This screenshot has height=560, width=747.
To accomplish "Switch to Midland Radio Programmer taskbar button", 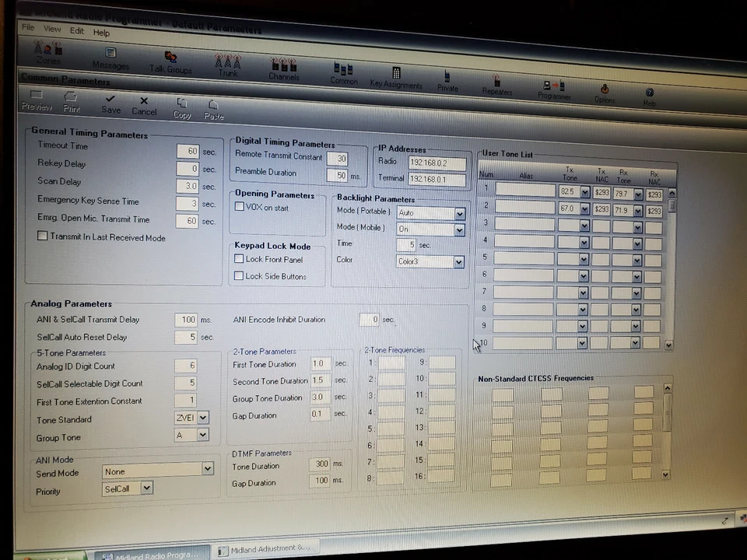I will 153,553.
